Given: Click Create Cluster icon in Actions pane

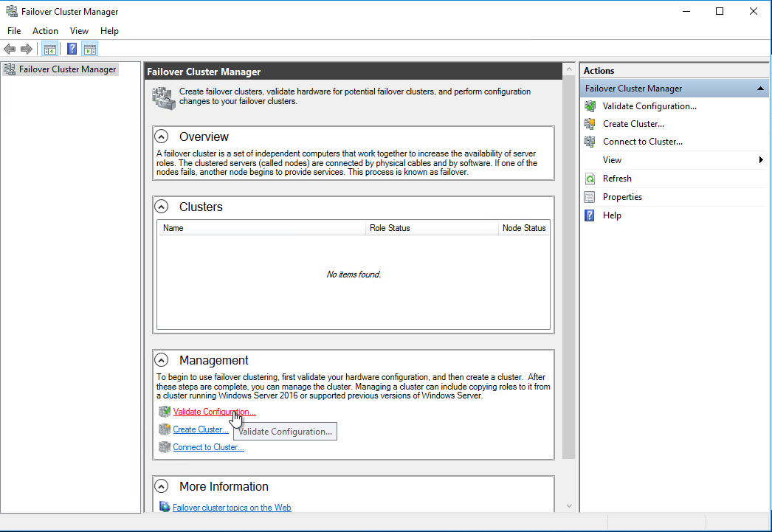Looking at the screenshot, I should (x=590, y=124).
